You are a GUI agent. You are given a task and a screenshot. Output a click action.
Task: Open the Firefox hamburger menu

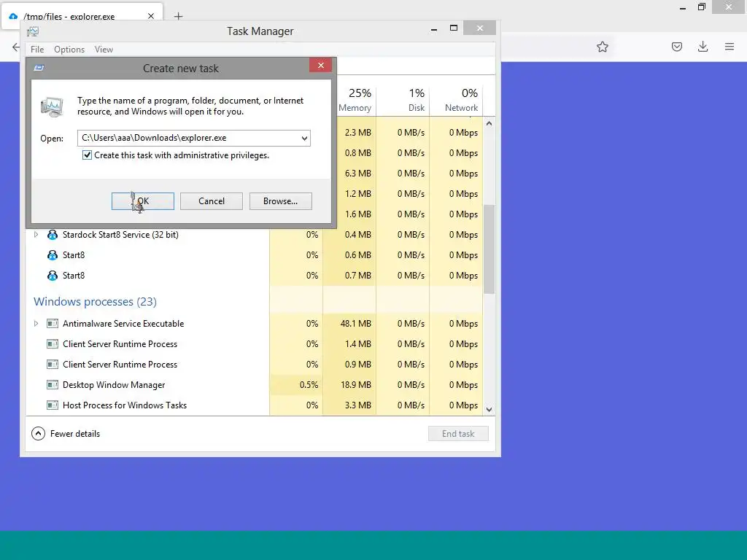click(x=729, y=47)
